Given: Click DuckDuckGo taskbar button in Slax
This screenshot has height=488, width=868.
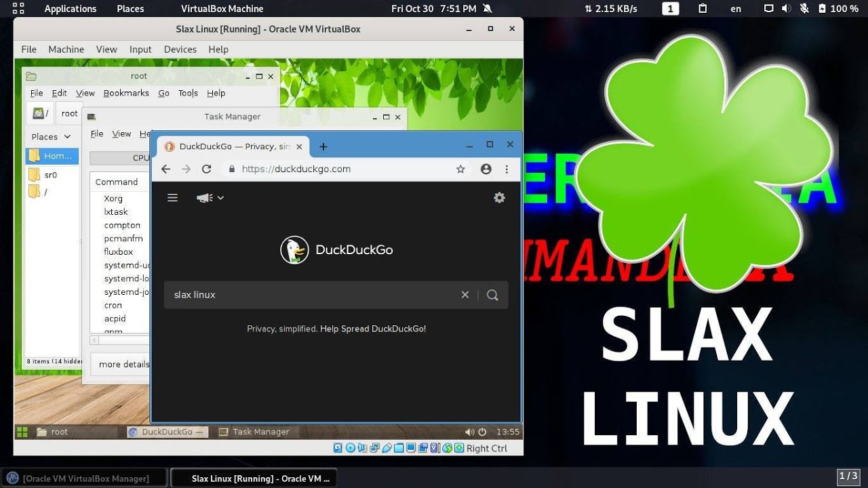Looking at the screenshot, I should click(x=167, y=432).
